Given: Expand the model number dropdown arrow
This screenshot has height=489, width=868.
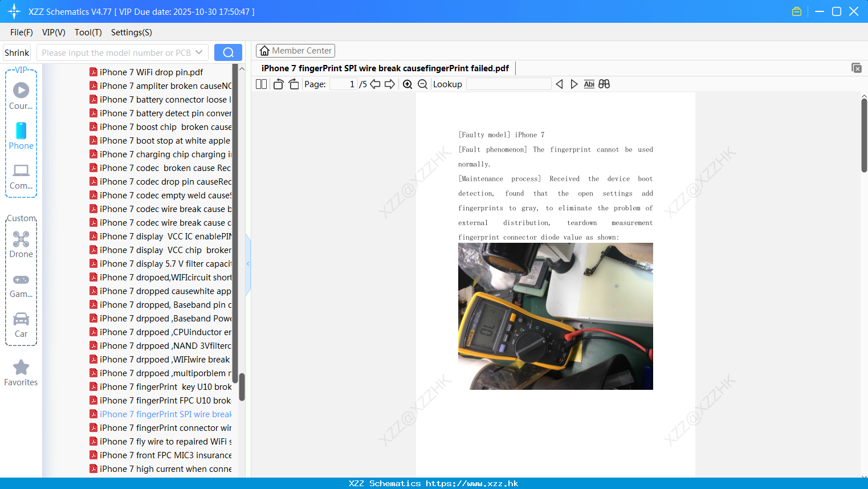Looking at the screenshot, I should pyautogui.click(x=199, y=52).
